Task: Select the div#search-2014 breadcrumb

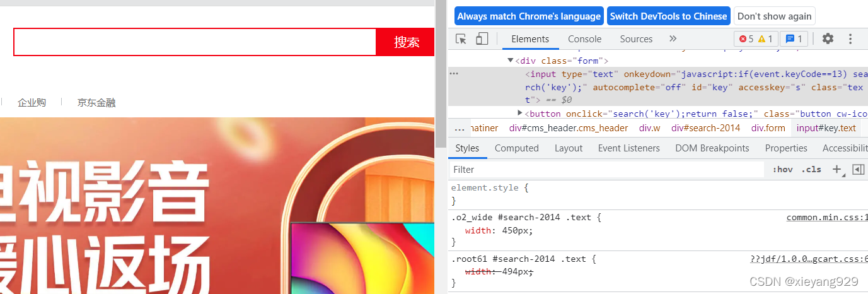Action: (x=706, y=128)
